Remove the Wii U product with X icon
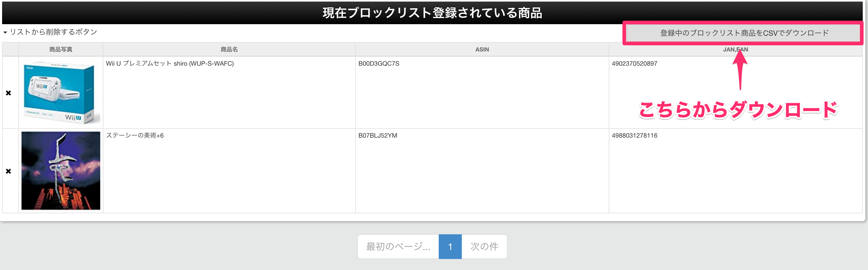This screenshot has height=270, width=868. 8,93
